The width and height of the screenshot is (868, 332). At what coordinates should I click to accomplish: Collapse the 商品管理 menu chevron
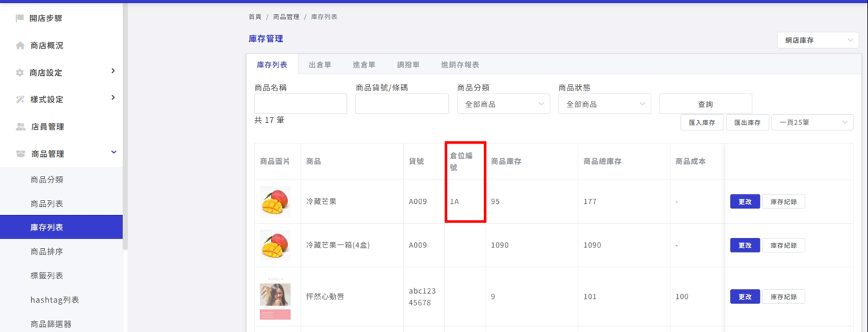[x=113, y=152]
